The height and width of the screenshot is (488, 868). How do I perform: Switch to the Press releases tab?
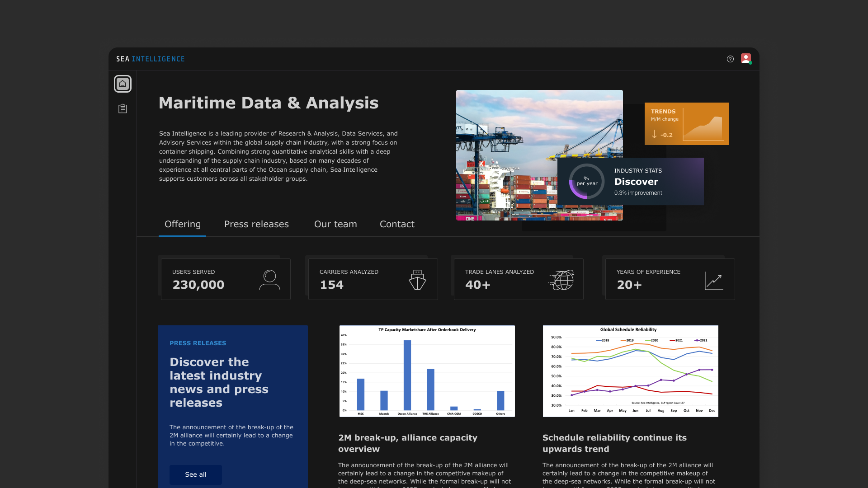click(256, 224)
